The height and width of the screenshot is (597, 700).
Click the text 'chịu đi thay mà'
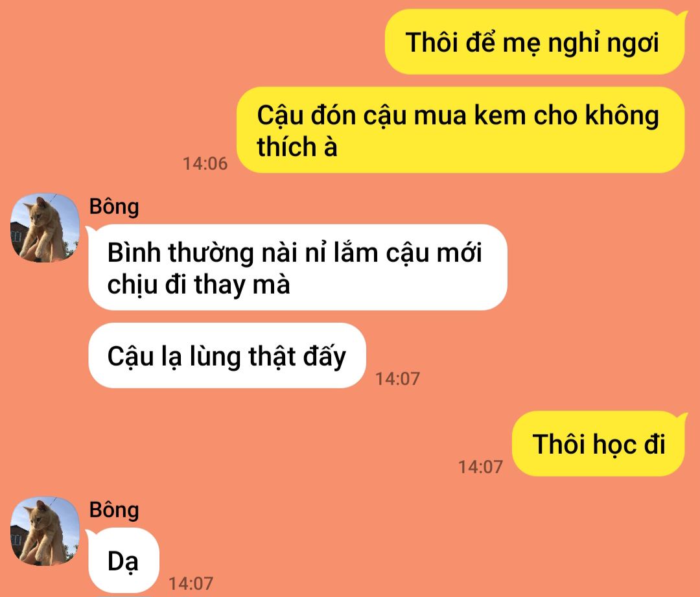[199, 285]
